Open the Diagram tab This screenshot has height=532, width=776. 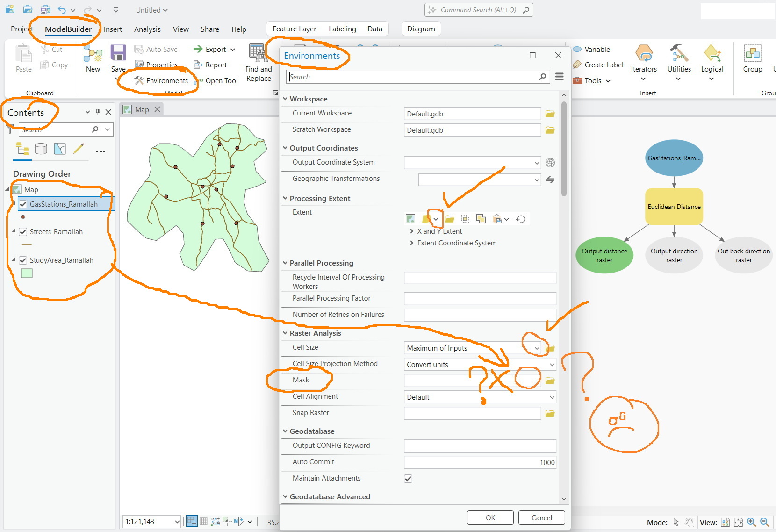click(x=420, y=29)
